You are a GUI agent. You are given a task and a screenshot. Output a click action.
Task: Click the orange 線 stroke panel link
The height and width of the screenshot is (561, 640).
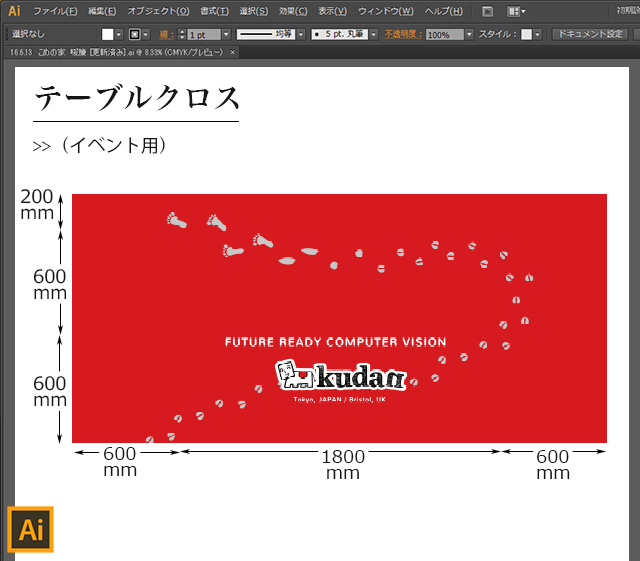point(166,34)
